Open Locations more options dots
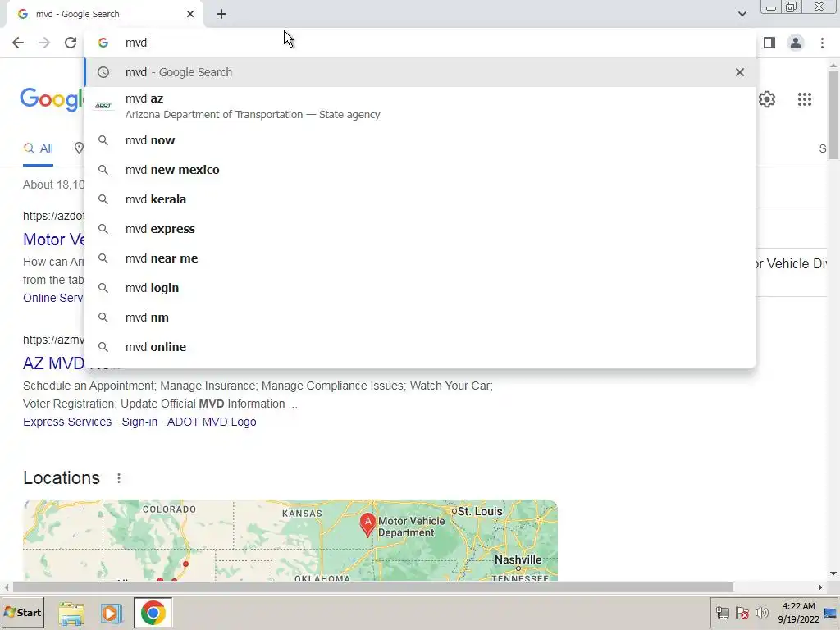Screen dimensions: 840x630 point(119,478)
